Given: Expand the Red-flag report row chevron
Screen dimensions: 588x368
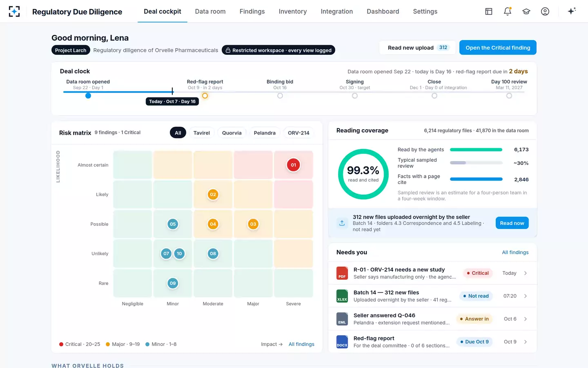Looking at the screenshot, I should [526, 342].
